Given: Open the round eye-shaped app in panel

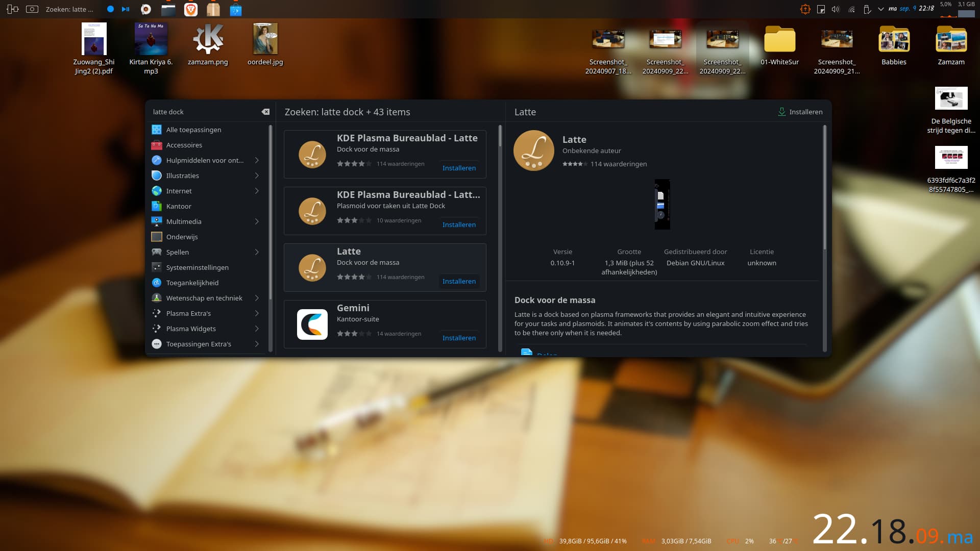Looking at the screenshot, I should (x=146, y=9).
